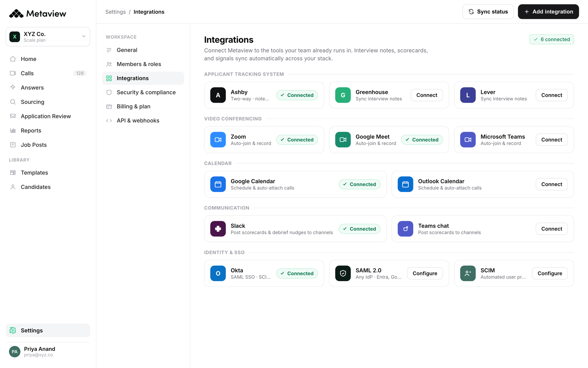Open Members & roles settings
This screenshot has height=368, width=588.
143,64
